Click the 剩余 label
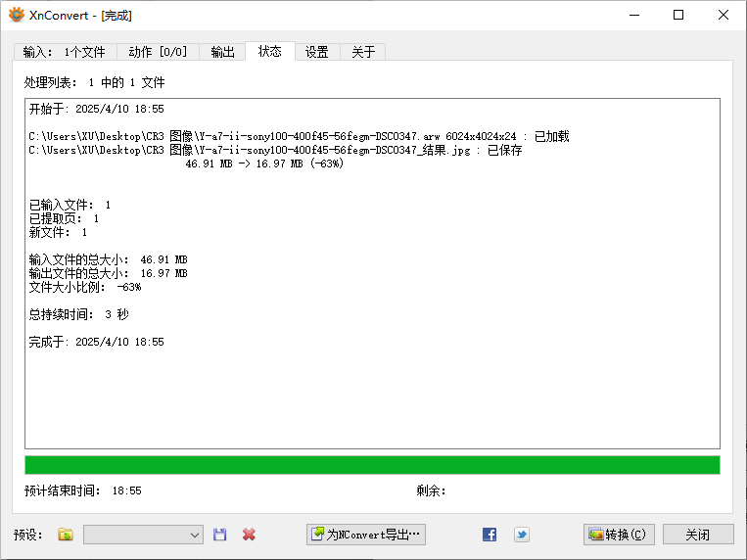 (x=431, y=490)
